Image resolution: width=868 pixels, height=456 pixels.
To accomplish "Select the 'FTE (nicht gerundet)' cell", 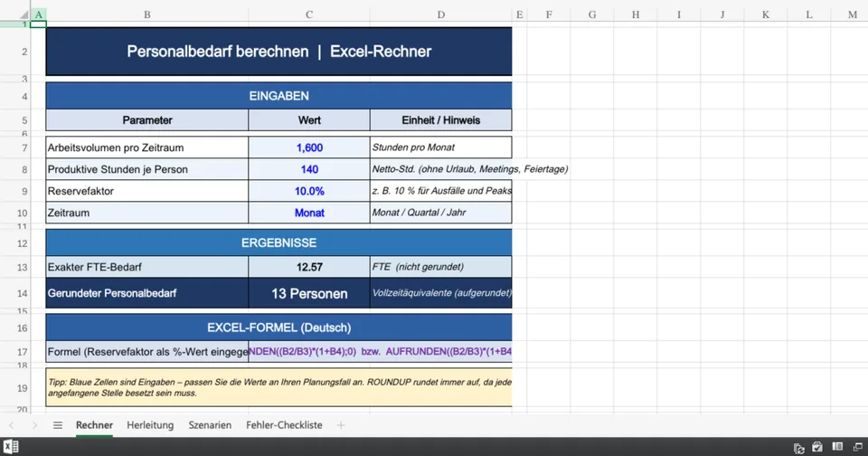I will pyautogui.click(x=440, y=267).
